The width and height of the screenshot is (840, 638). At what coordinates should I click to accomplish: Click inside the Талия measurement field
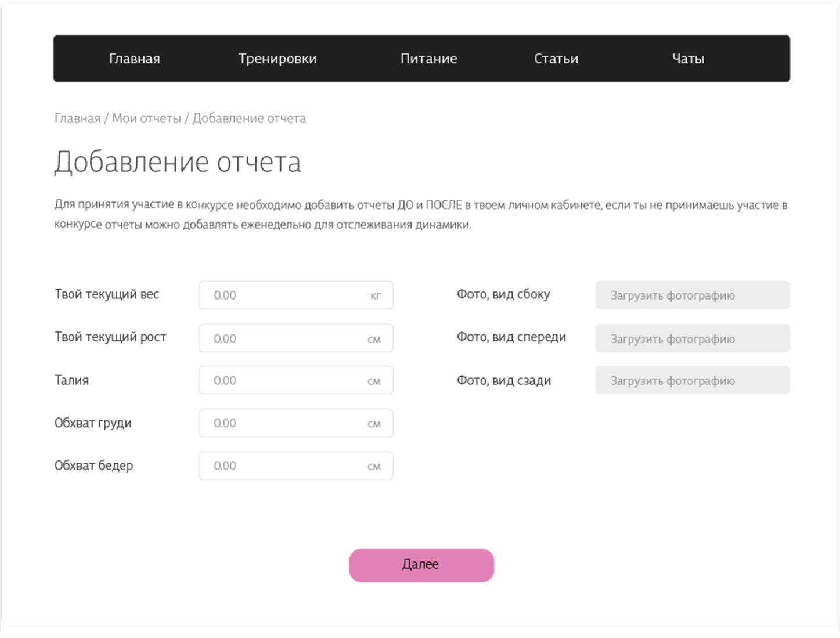point(295,380)
